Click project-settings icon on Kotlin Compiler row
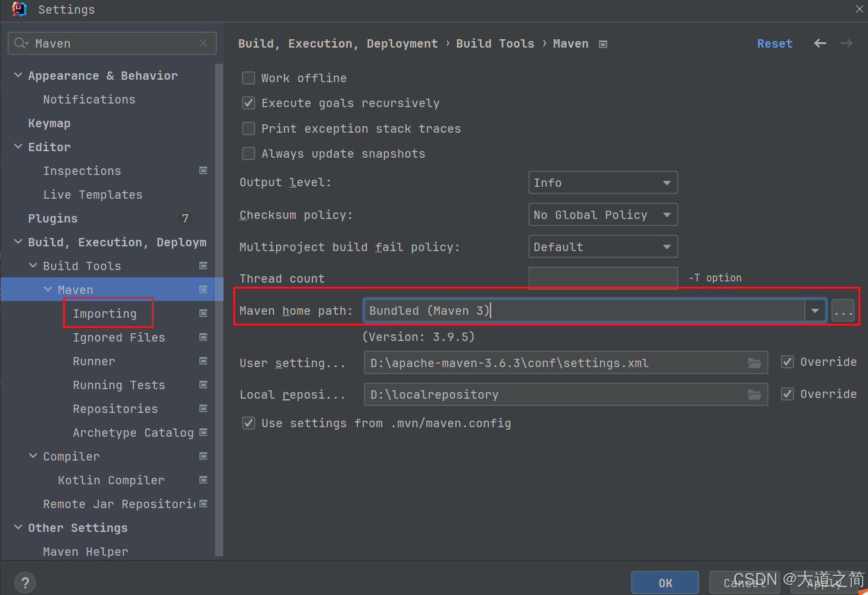Image resolution: width=868 pixels, height=595 pixels. (x=204, y=480)
